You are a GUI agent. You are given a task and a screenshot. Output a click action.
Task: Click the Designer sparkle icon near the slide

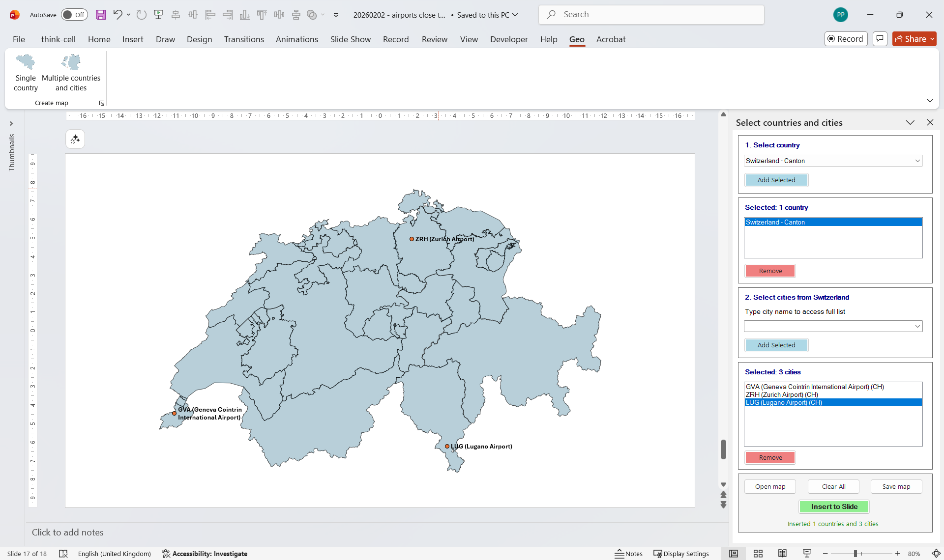[x=75, y=139]
